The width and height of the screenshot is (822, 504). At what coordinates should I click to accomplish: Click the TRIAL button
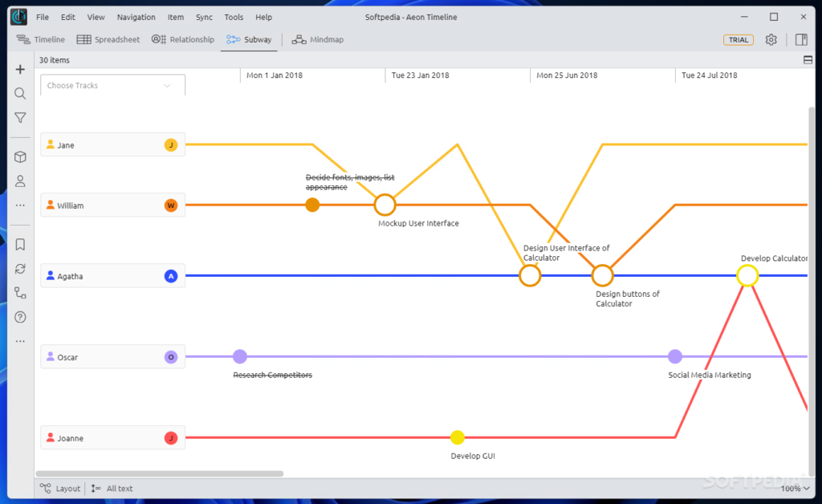pyautogui.click(x=738, y=39)
